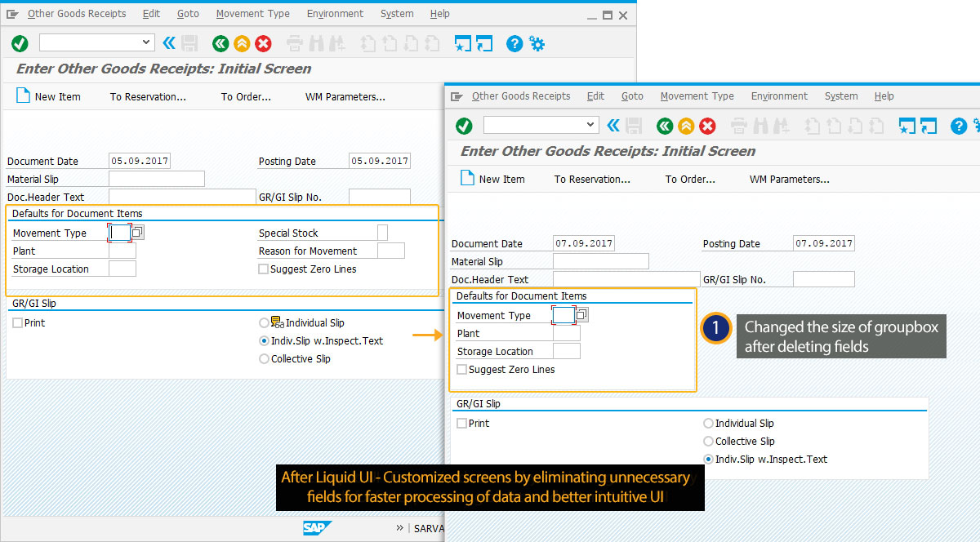Click green Enter checkmark icon in back window
This screenshot has width=980, height=542.
[20, 43]
